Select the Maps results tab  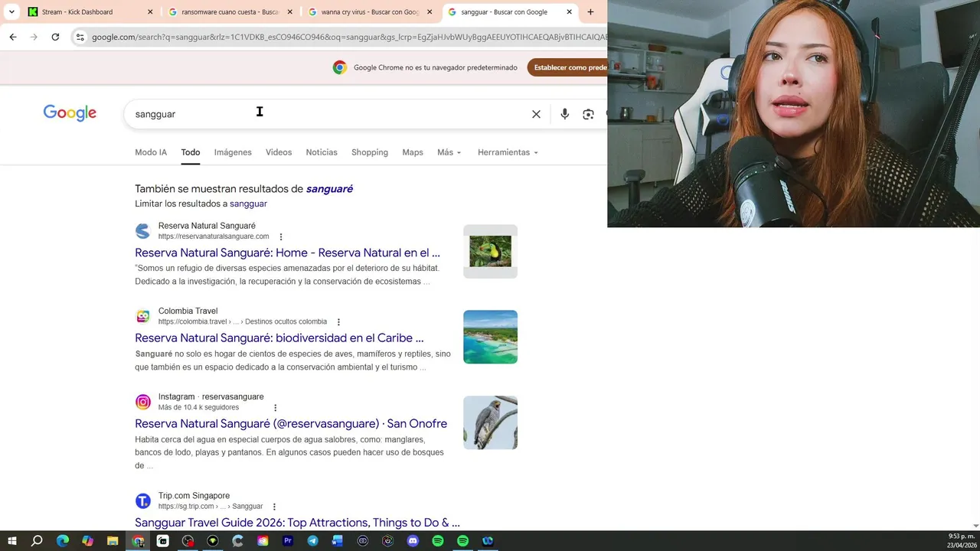(x=413, y=152)
